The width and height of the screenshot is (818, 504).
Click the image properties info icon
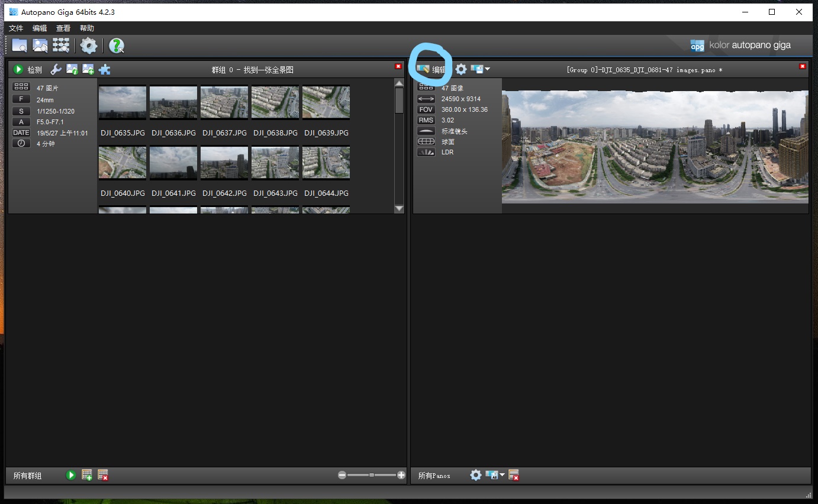(x=72, y=70)
